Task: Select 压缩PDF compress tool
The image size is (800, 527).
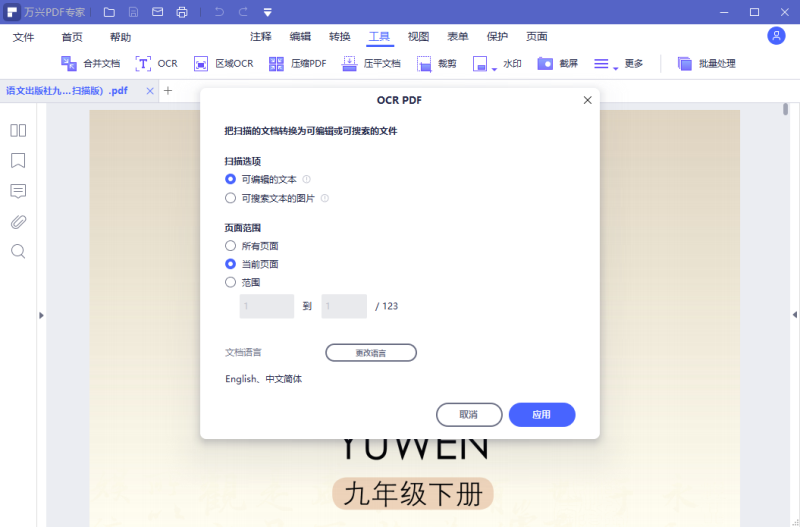Action: pos(297,63)
